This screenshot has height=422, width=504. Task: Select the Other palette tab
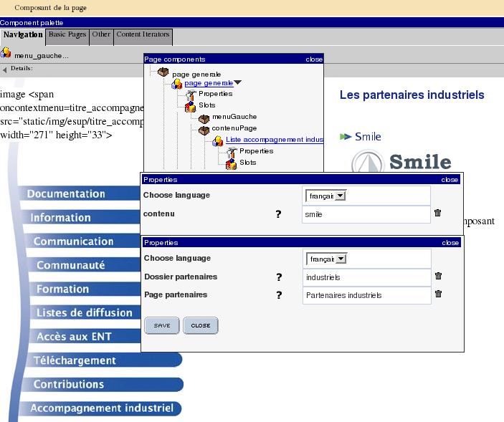101,34
